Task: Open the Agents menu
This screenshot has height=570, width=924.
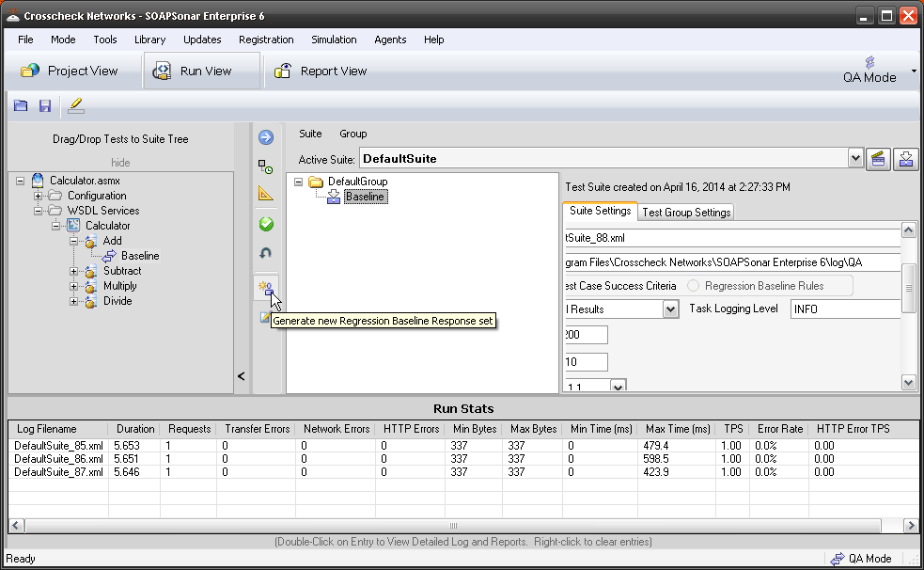Action: pos(390,40)
